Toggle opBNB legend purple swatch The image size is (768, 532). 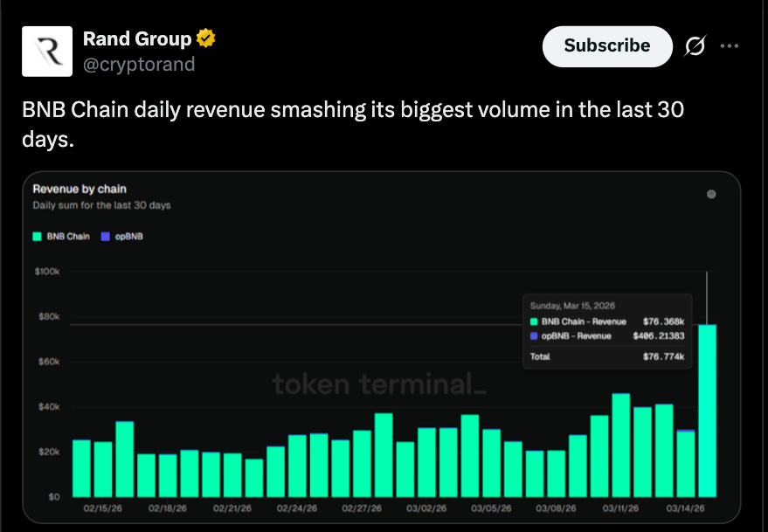106,237
